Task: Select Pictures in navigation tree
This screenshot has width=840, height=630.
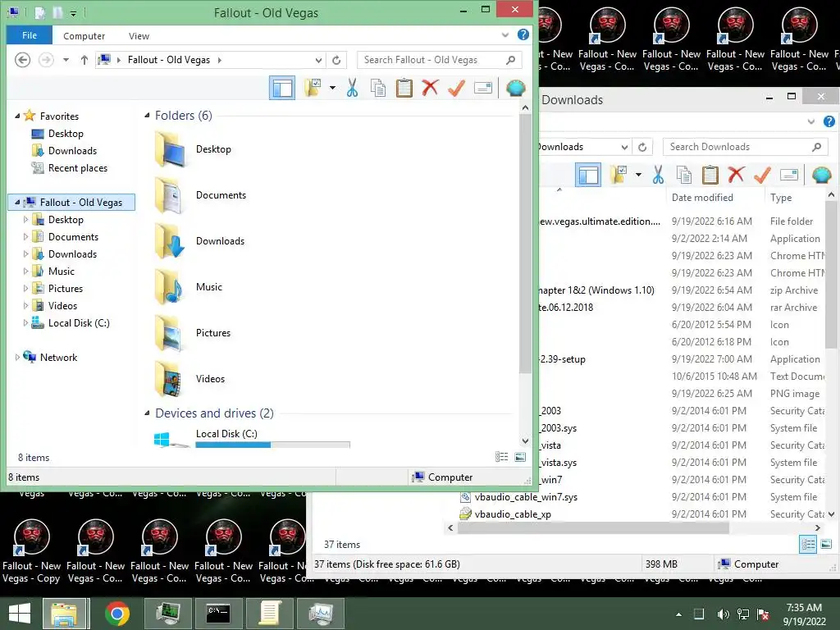Action: pos(66,288)
